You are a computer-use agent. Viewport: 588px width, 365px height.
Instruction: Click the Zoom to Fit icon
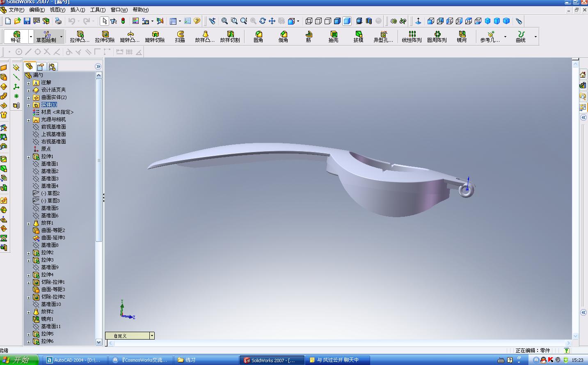[224, 21]
